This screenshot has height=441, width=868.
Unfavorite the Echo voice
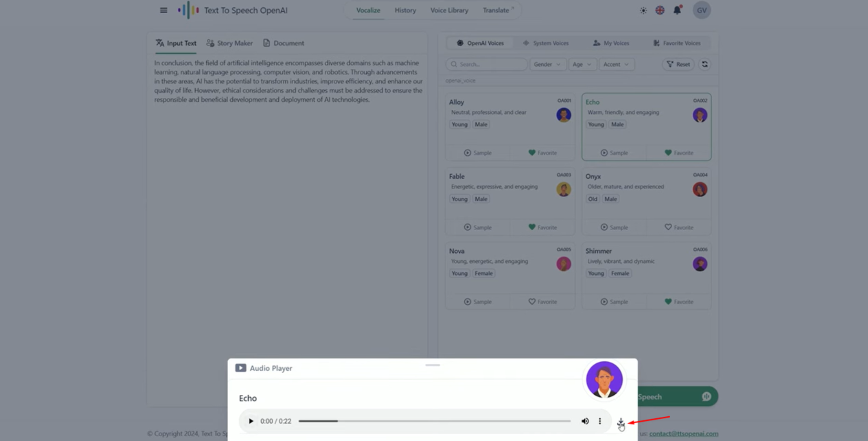(x=679, y=153)
